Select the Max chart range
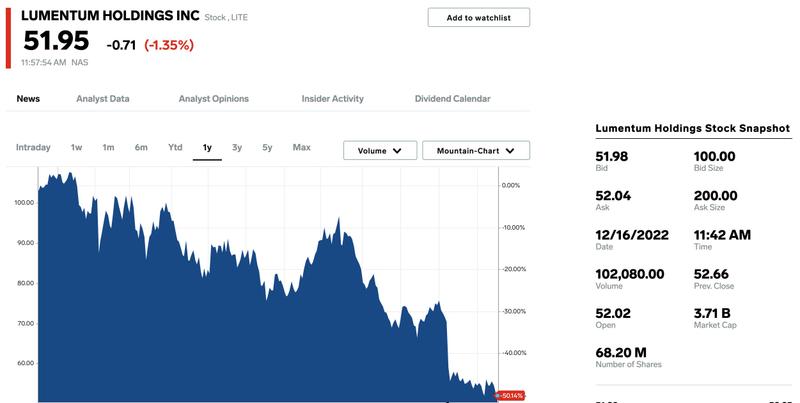800x403 pixels. 302,147
